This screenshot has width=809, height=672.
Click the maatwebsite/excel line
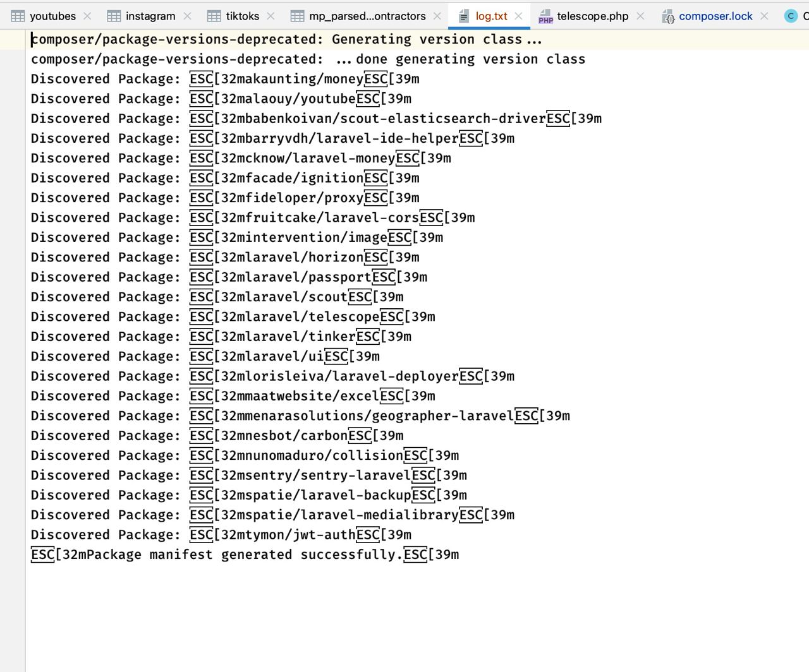233,396
